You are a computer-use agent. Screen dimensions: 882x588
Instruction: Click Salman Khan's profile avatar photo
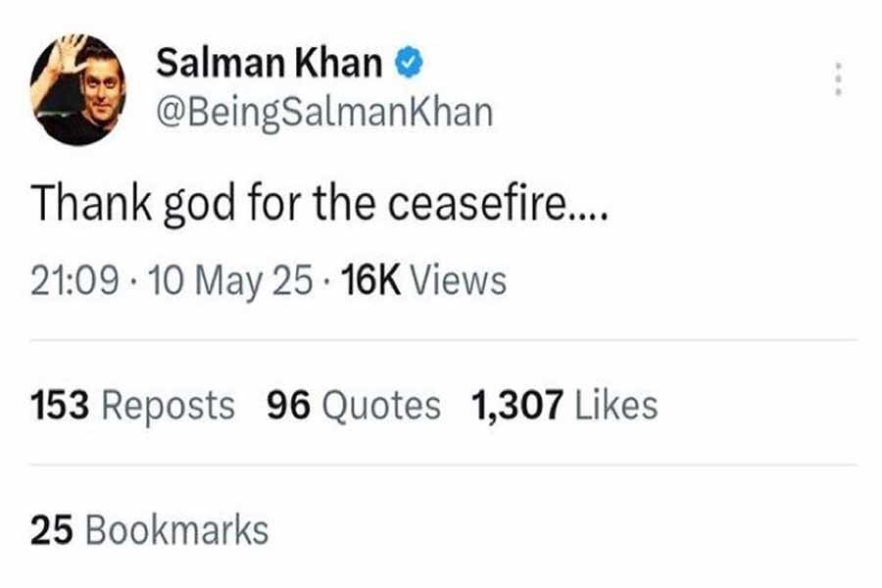(x=77, y=90)
